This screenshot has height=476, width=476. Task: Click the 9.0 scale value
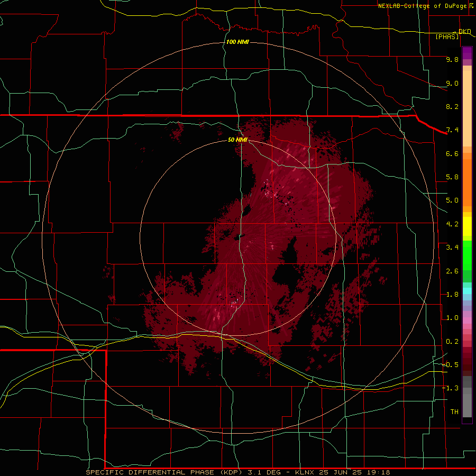452,83
